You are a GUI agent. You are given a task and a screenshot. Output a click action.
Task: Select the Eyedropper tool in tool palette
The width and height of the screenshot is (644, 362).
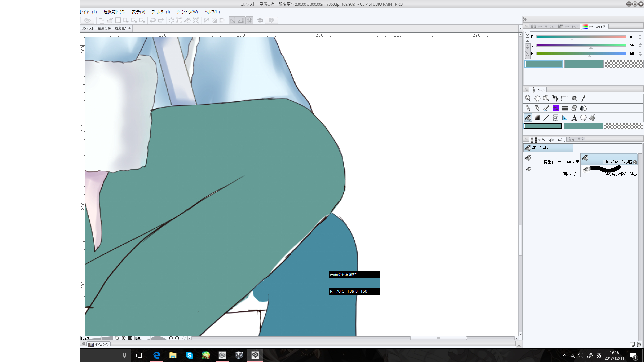584,98
